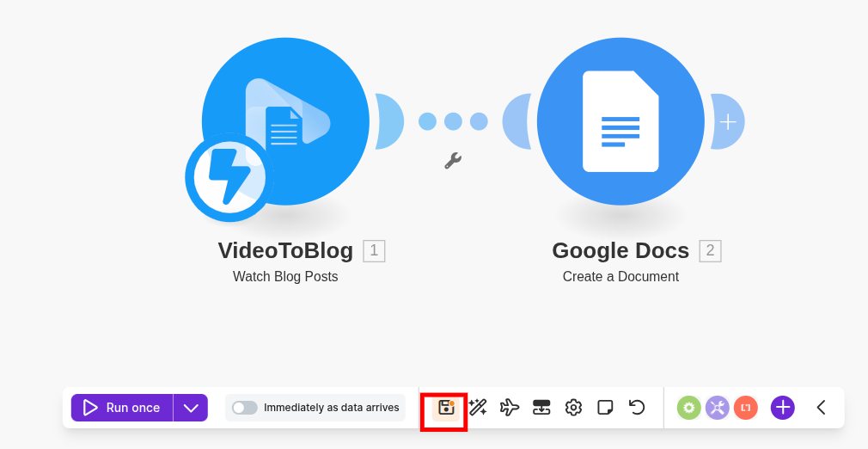Save the scenario with floppy disk icon

tap(446, 408)
